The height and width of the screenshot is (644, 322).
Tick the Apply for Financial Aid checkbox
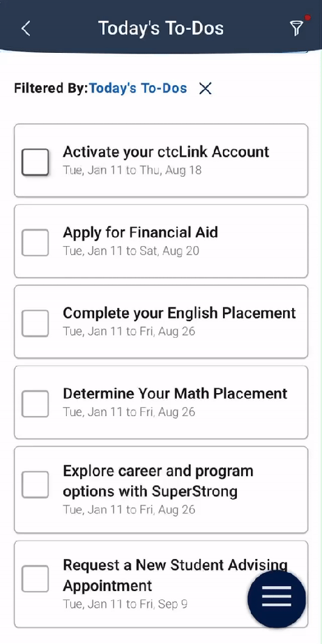[35, 243]
